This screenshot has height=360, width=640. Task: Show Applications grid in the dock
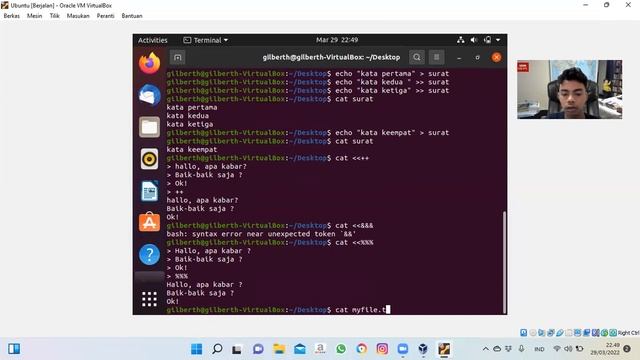(x=149, y=299)
